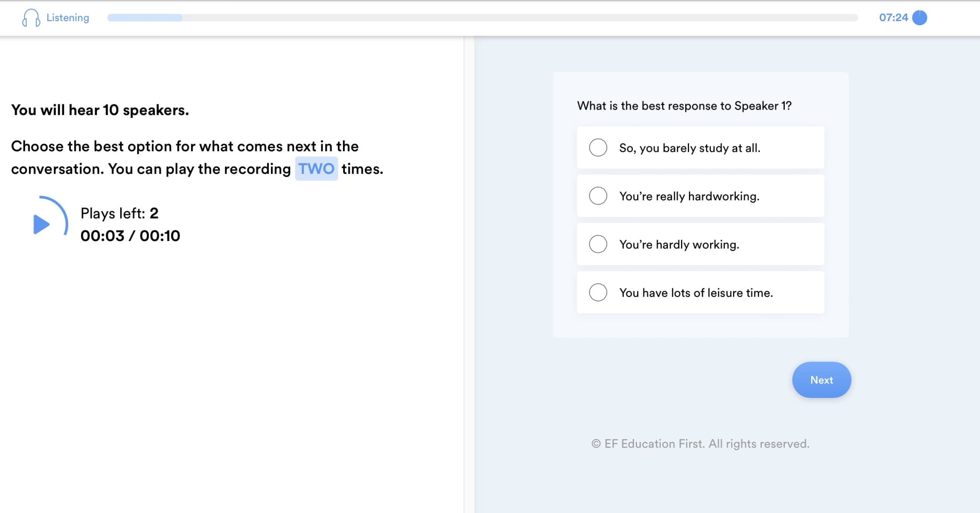This screenshot has width=980, height=513.
Task: Select radio for "You're really hardworking."
Action: coord(598,196)
